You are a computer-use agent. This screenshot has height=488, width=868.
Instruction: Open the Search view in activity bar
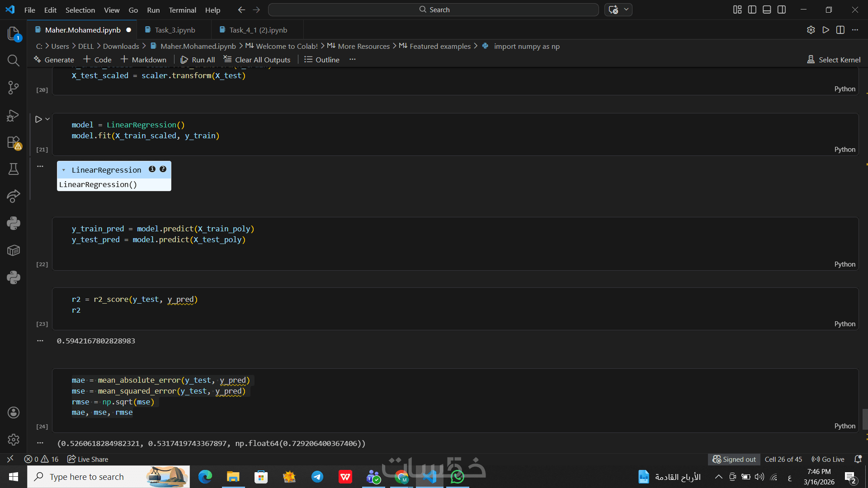(14, 61)
